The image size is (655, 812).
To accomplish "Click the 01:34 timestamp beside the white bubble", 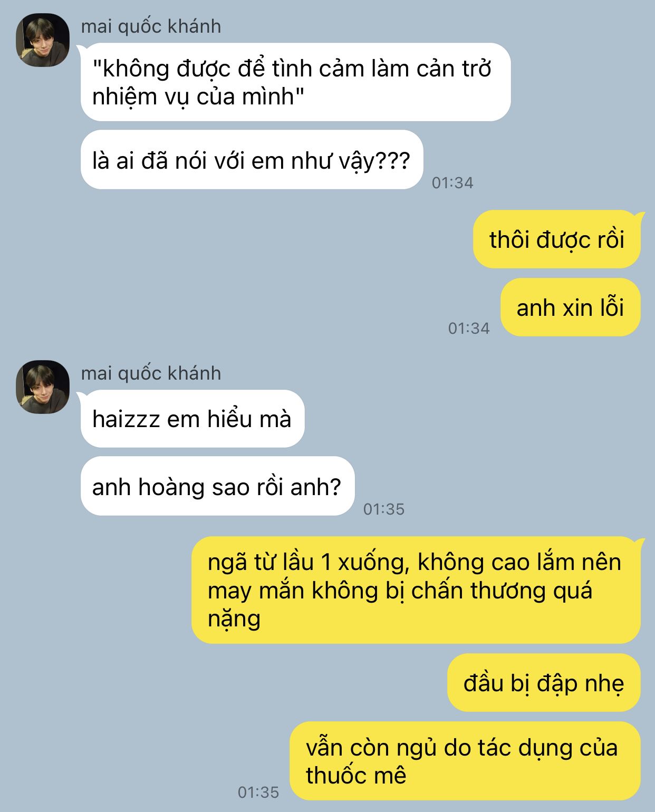I will (x=452, y=183).
